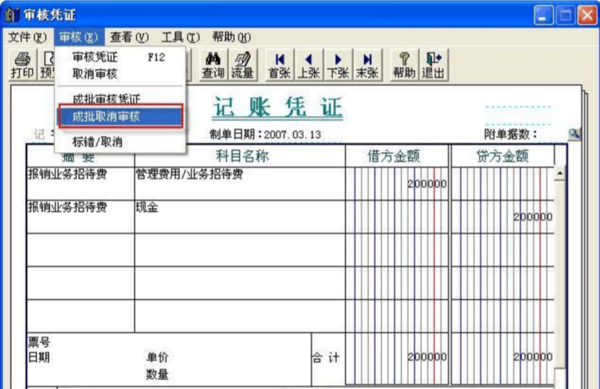Choose 审核凭证 F12 menu entry
600x389 pixels.
pyautogui.click(x=120, y=57)
